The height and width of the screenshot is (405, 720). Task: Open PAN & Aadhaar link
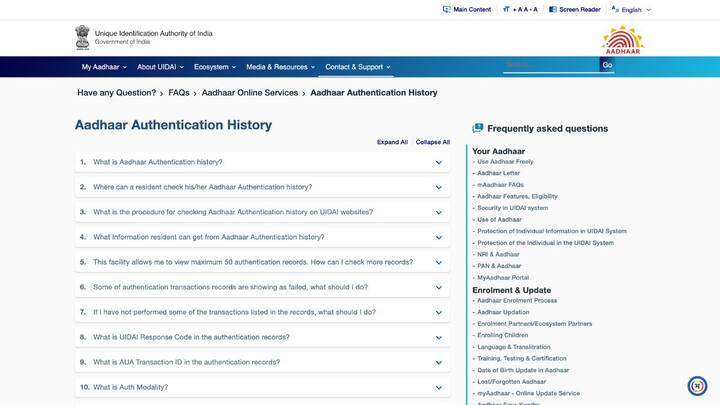point(499,266)
